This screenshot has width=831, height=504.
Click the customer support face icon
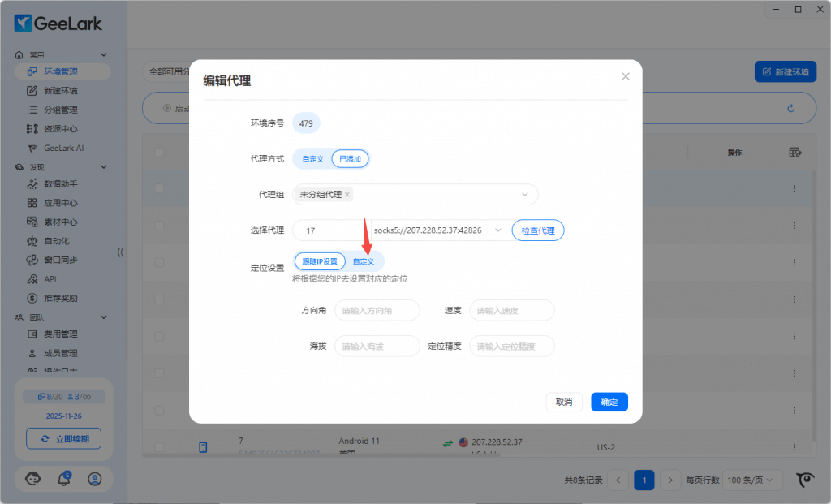tap(33, 479)
